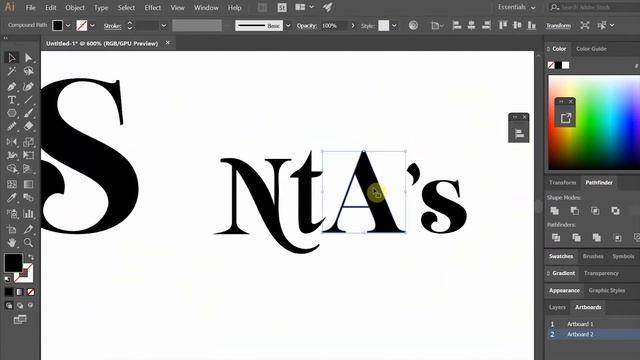The width and height of the screenshot is (640, 360).
Task: Open the graphic Style dropdown
Action: coord(394,26)
